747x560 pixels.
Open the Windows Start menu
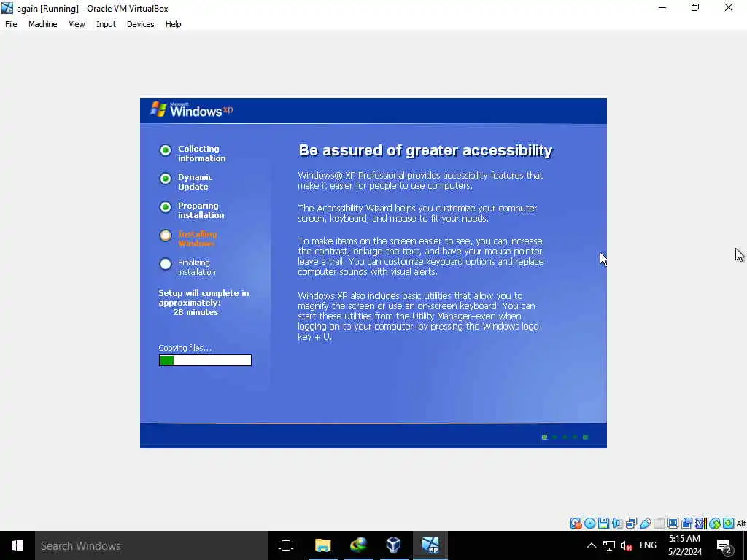pos(18,545)
